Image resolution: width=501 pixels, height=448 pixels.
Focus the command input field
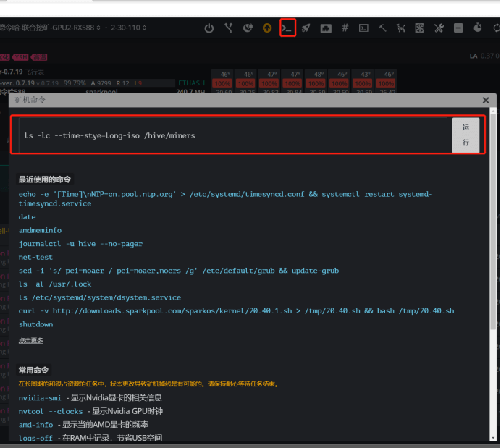click(x=232, y=135)
